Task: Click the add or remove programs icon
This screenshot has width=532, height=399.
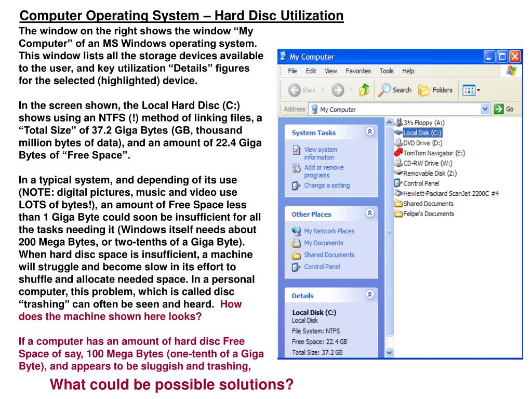Action: 296,168
